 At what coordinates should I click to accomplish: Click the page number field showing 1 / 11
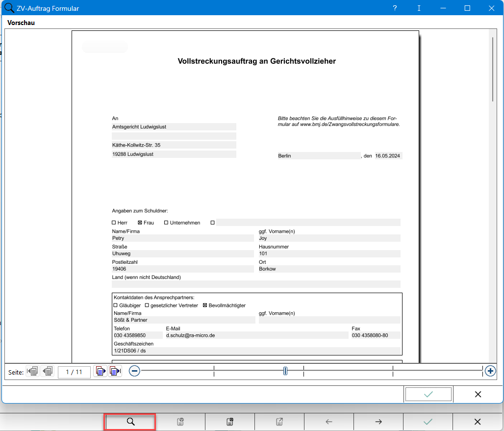coord(74,372)
